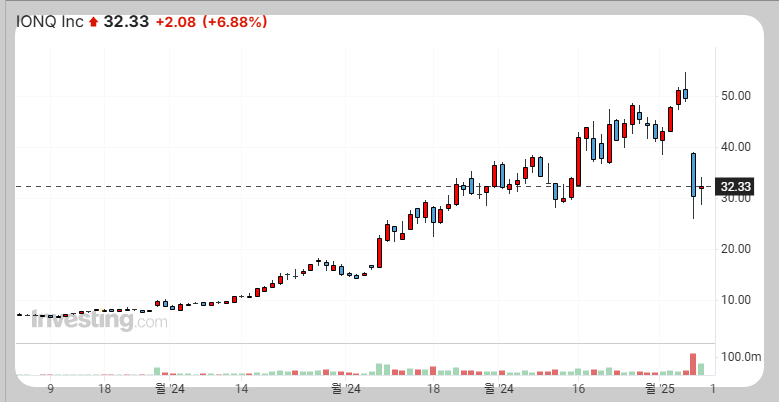Click the red up-arrow price indicator
Screen dimensions: 779x402
(x=93, y=22)
